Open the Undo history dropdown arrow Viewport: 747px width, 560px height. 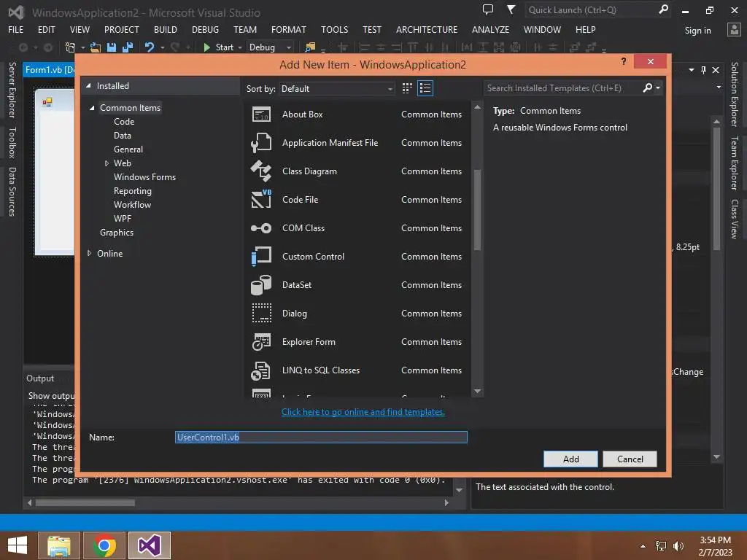pyautogui.click(x=163, y=47)
